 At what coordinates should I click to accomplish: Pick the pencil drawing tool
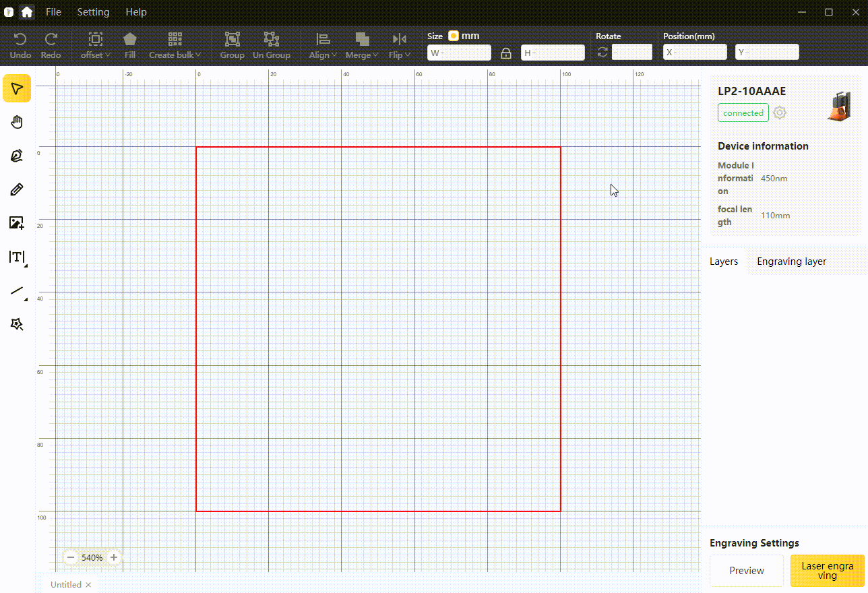coord(17,189)
